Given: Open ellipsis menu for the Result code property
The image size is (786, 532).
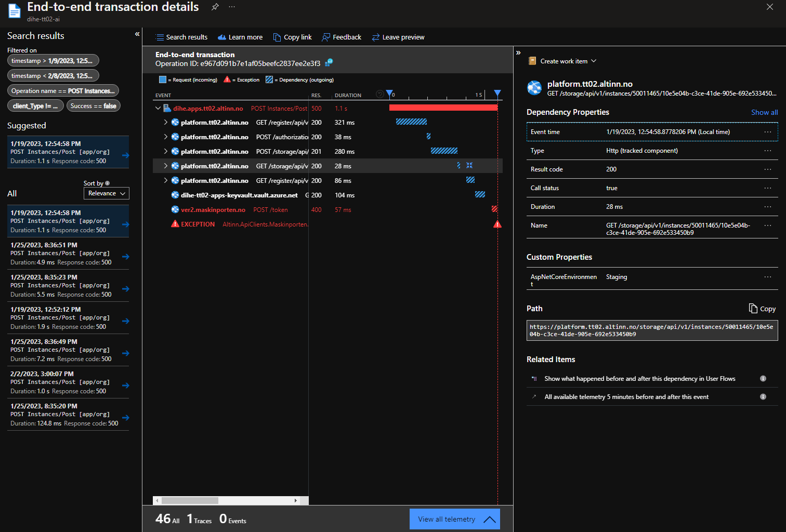Looking at the screenshot, I should [x=767, y=169].
